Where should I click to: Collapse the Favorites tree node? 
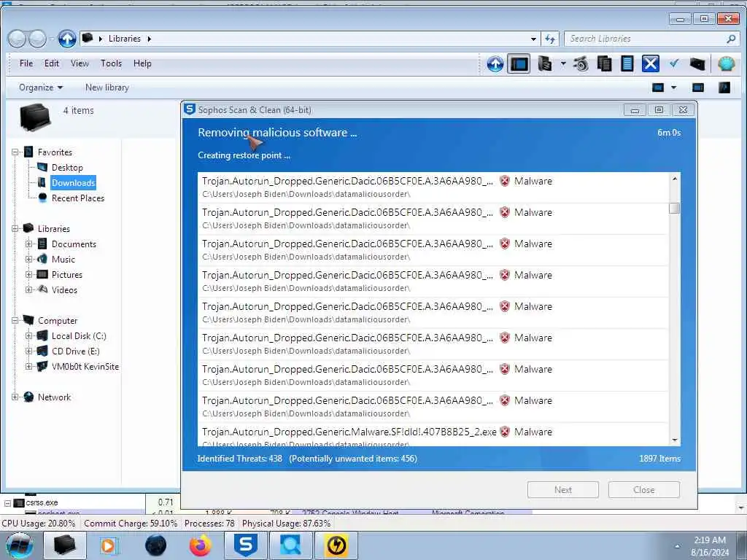coord(15,152)
